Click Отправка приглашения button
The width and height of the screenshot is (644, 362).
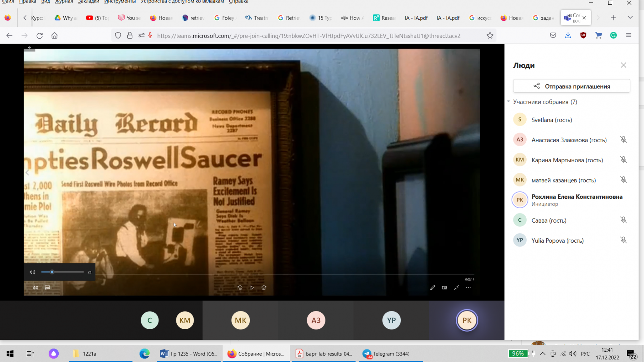pyautogui.click(x=571, y=86)
